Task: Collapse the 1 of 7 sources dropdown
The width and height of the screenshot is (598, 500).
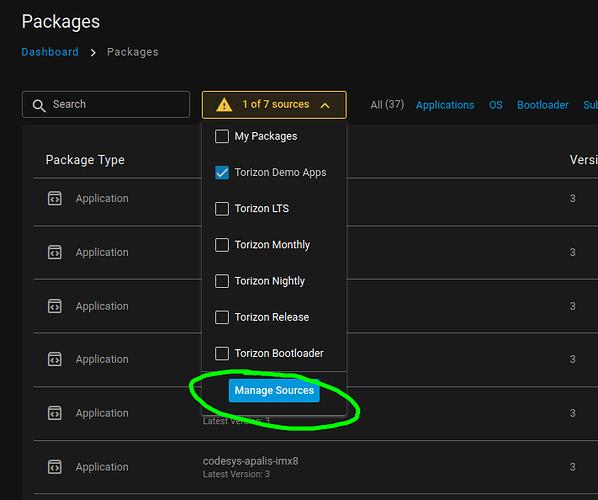Action: coord(274,105)
